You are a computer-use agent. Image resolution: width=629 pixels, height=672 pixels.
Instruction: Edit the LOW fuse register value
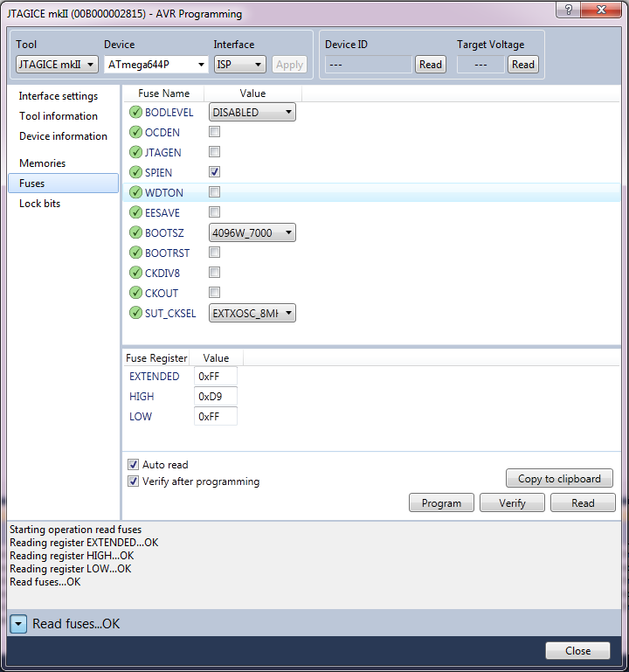coord(216,417)
